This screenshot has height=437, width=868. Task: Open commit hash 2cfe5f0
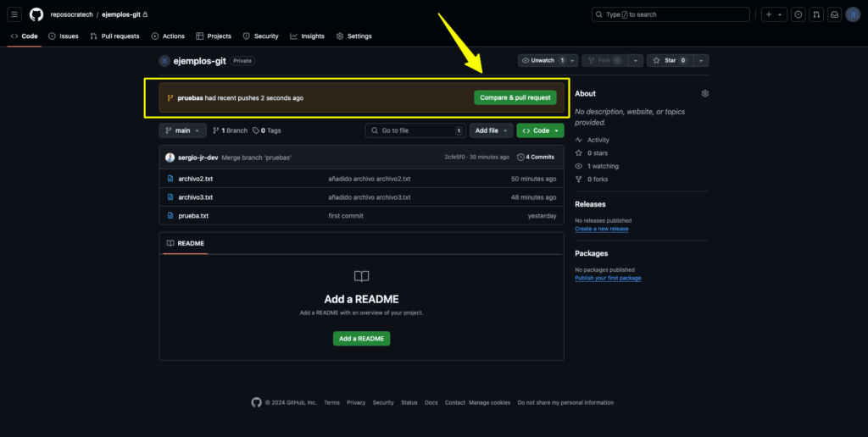(x=455, y=157)
